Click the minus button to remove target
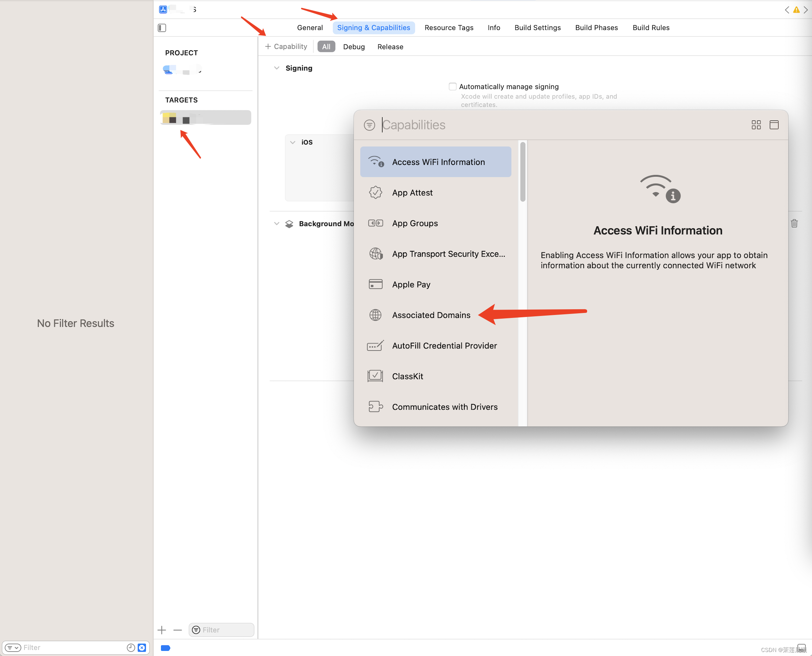This screenshot has width=812, height=656. (x=178, y=630)
